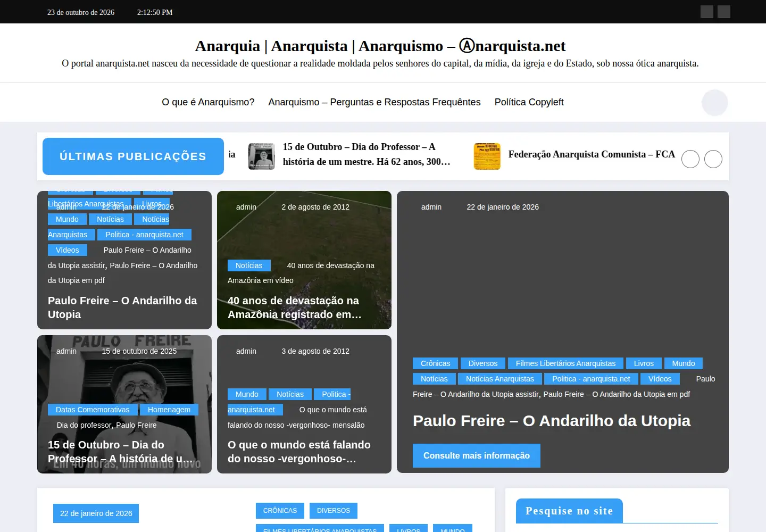Viewport: 766px width, 532px height.
Task: Open the large 'Paulo Freire – O Andarilho da Utopia' heading
Action: (552, 421)
